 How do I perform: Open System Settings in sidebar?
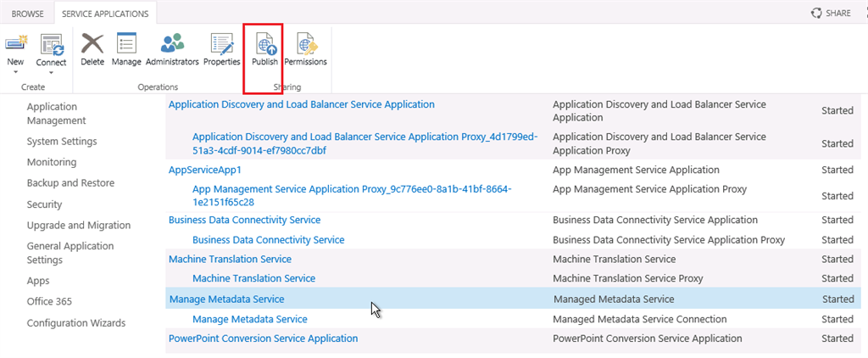(x=62, y=142)
